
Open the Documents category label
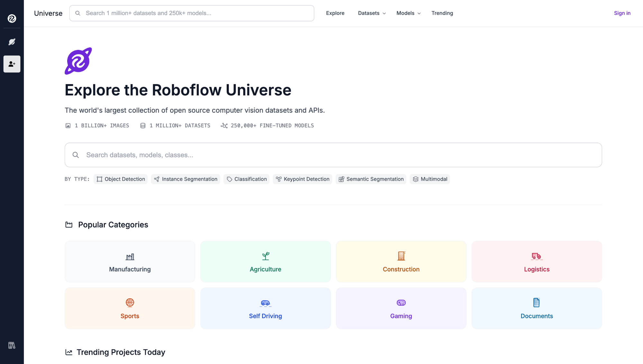[537, 316]
